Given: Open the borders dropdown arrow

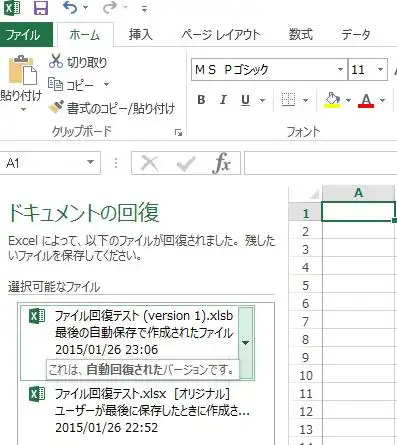Looking at the screenshot, I should [x=305, y=100].
